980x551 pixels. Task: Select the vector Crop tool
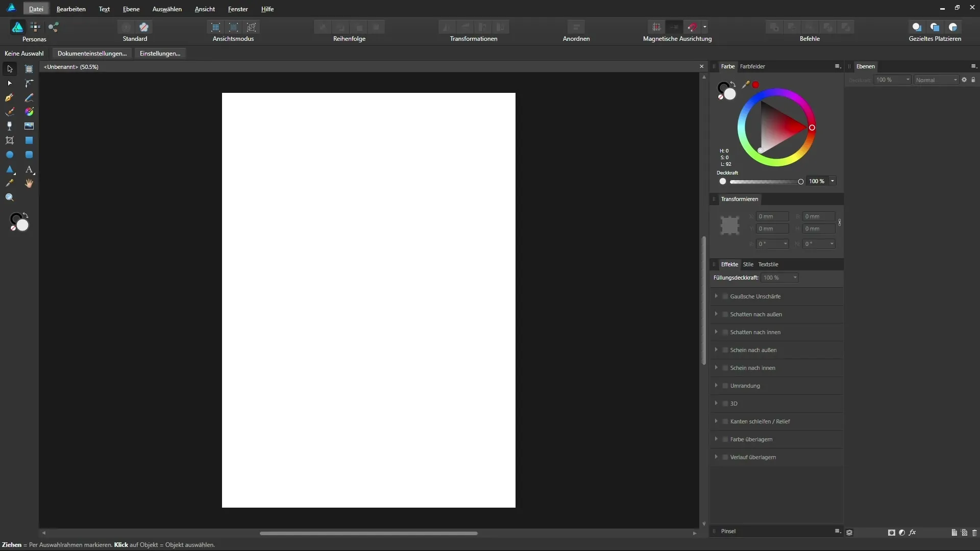click(10, 140)
